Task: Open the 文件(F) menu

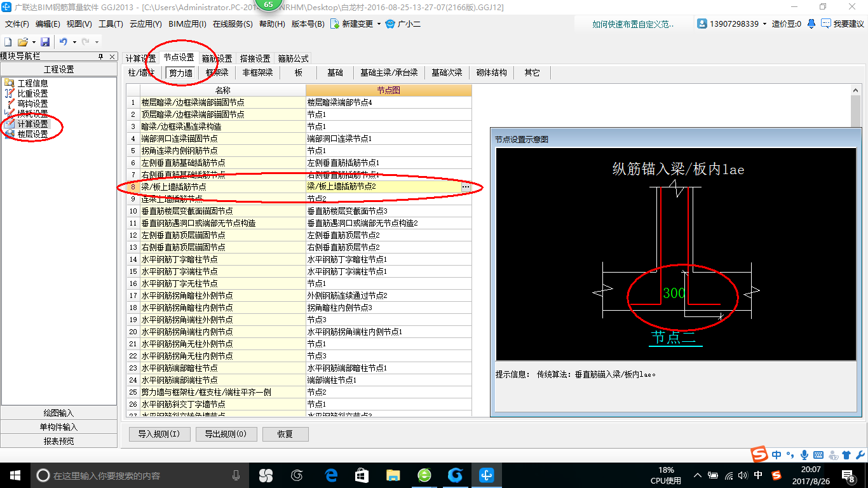Action: coord(17,24)
